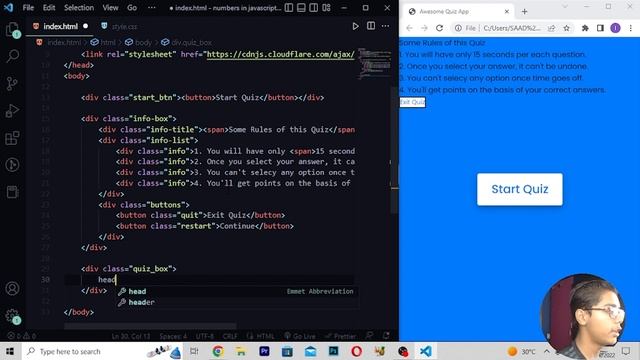The height and width of the screenshot is (360, 640).
Task: Open Source Control view in activity bar
Action: click(12, 83)
